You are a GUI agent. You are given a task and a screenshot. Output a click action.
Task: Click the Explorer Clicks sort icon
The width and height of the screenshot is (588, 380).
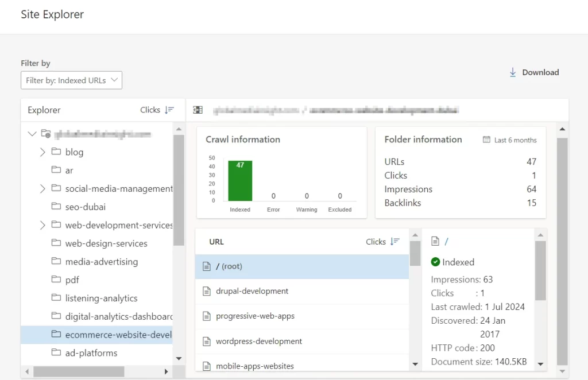pyautogui.click(x=169, y=110)
